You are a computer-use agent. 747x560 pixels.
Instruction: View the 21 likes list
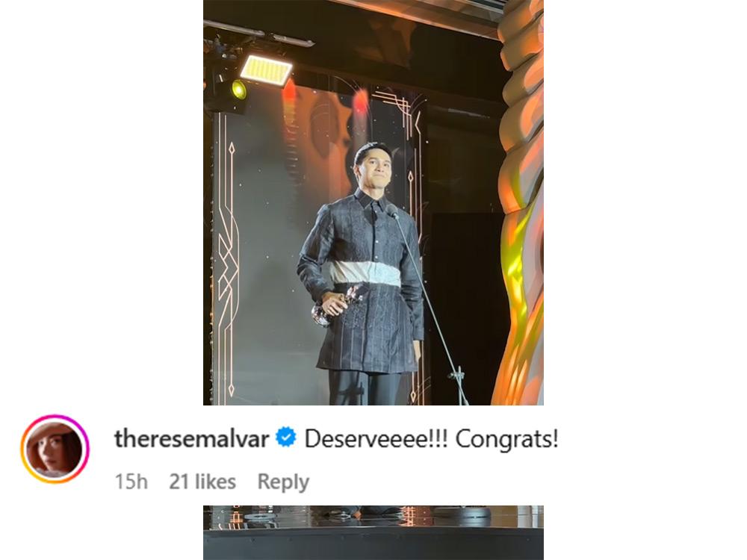tap(202, 482)
